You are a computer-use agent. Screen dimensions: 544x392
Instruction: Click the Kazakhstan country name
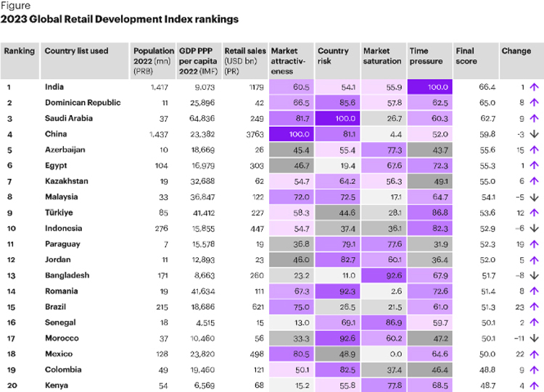point(70,181)
